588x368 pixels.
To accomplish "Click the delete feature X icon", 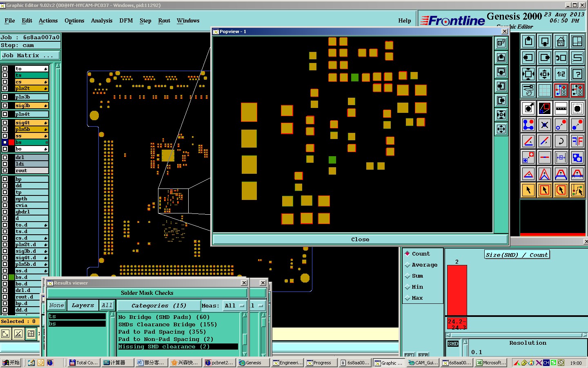I will 545,125.
